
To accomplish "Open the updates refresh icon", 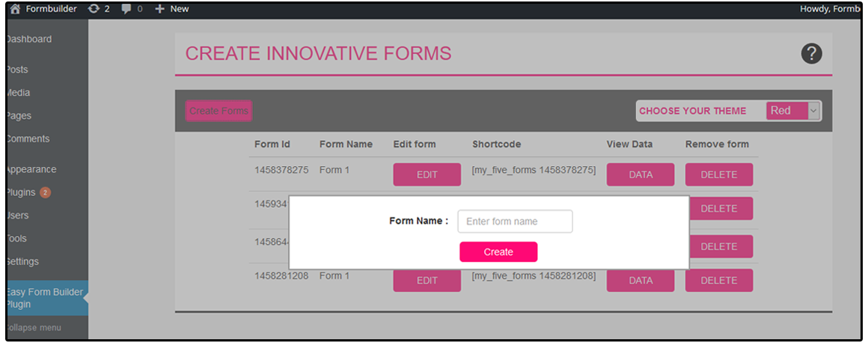I will (x=95, y=9).
